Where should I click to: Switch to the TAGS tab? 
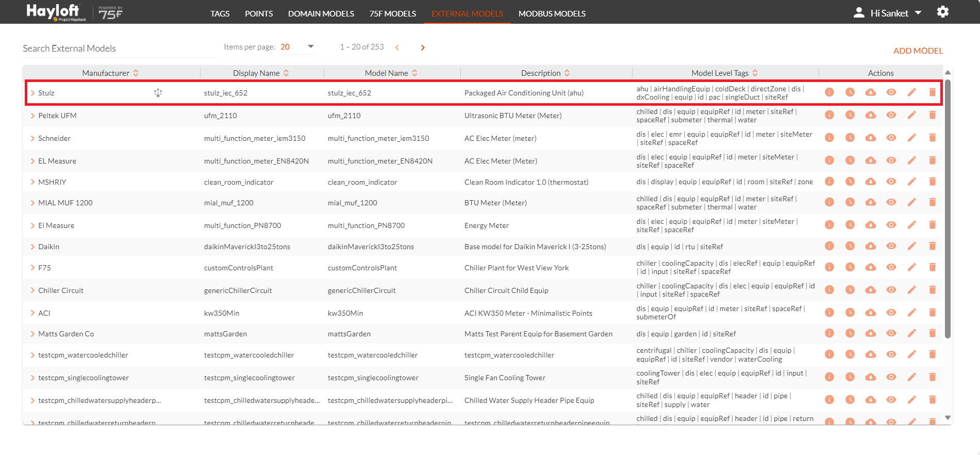click(220, 13)
